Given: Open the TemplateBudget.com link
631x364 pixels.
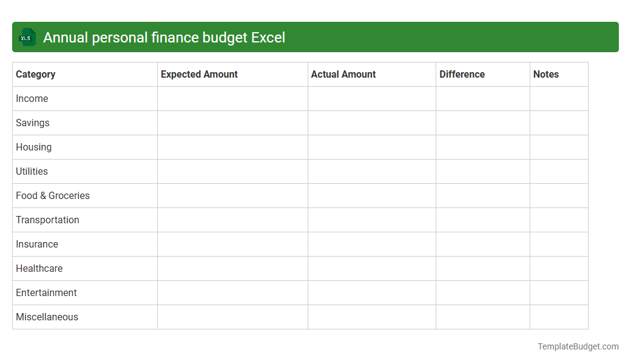Looking at the screenshot, I should [x=578, y=346].
